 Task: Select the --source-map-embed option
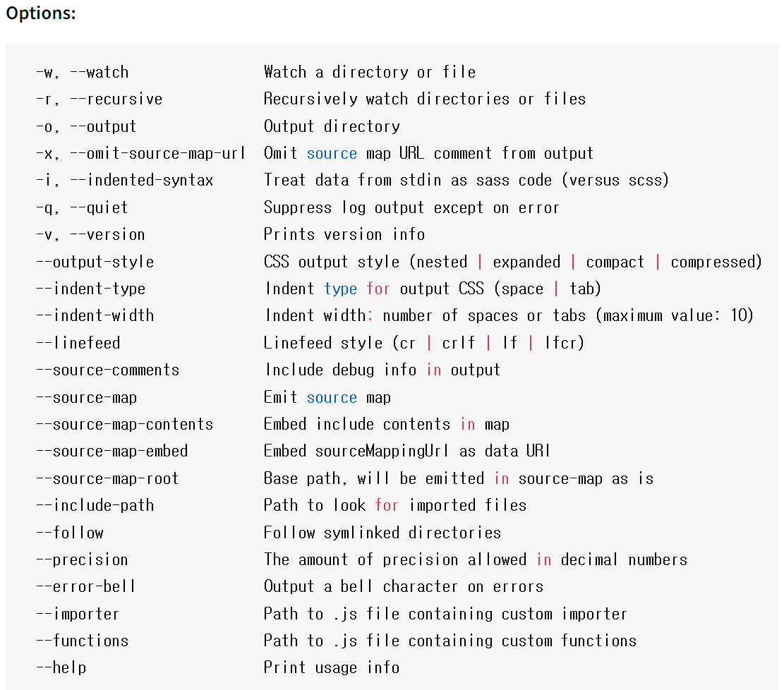(x=112, y=451)
